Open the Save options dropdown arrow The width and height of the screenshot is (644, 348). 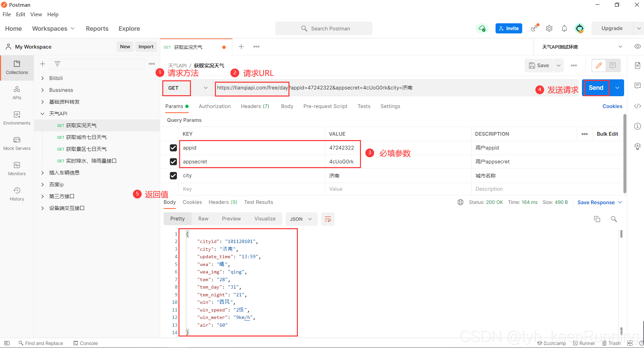[559, 65]
